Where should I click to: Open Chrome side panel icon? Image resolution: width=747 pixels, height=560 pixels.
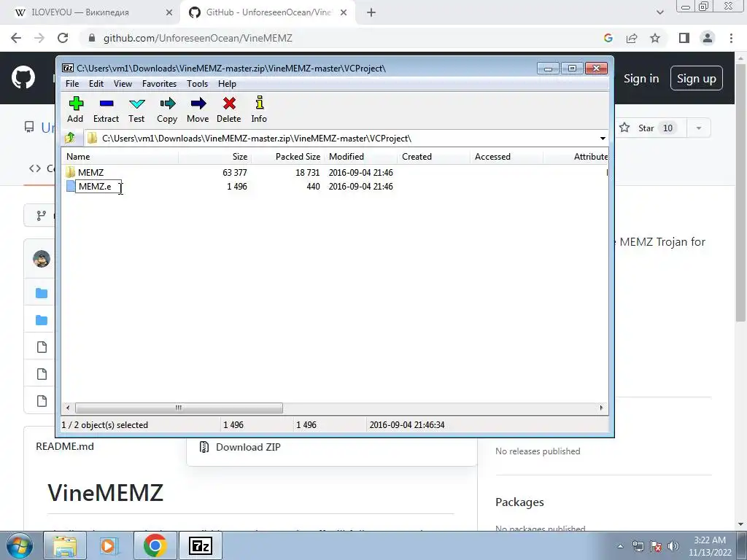coord(684,38)
